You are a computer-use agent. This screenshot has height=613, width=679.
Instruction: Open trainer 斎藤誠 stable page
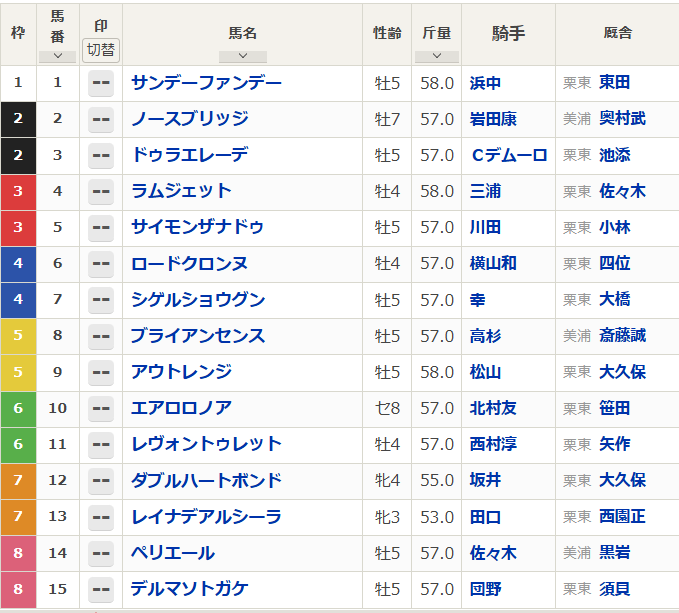[x=622, y=336]
